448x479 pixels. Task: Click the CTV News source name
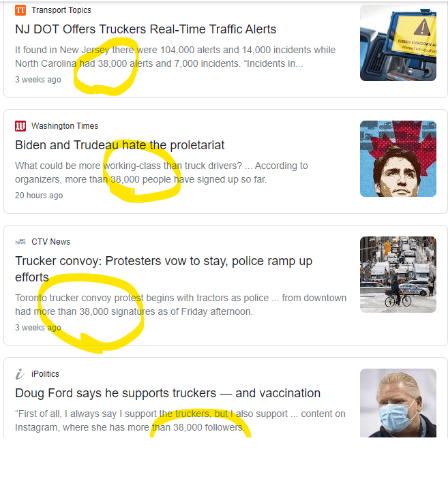tap(50, 242)
